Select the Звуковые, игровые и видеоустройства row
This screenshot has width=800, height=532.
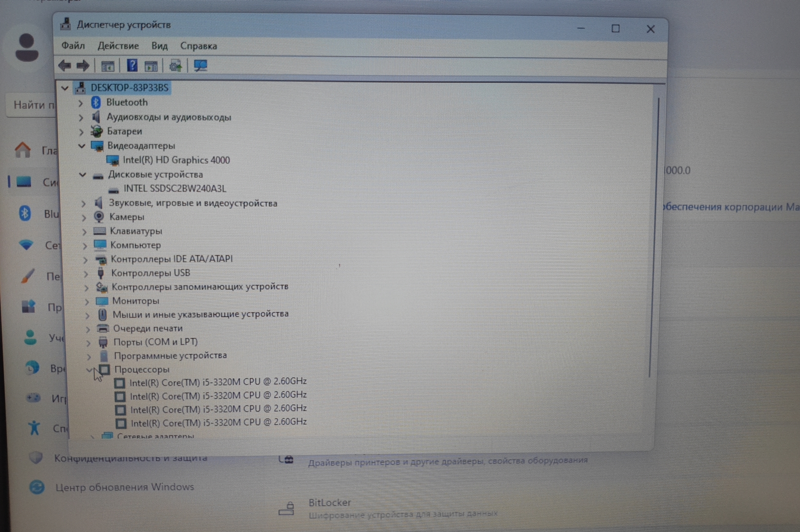[x=193, y=203]
